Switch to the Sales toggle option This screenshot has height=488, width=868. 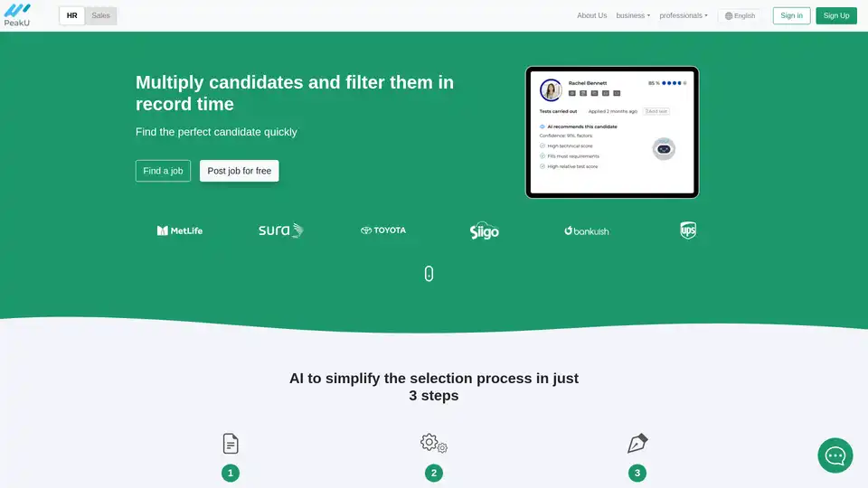click(x=100, y=15)
